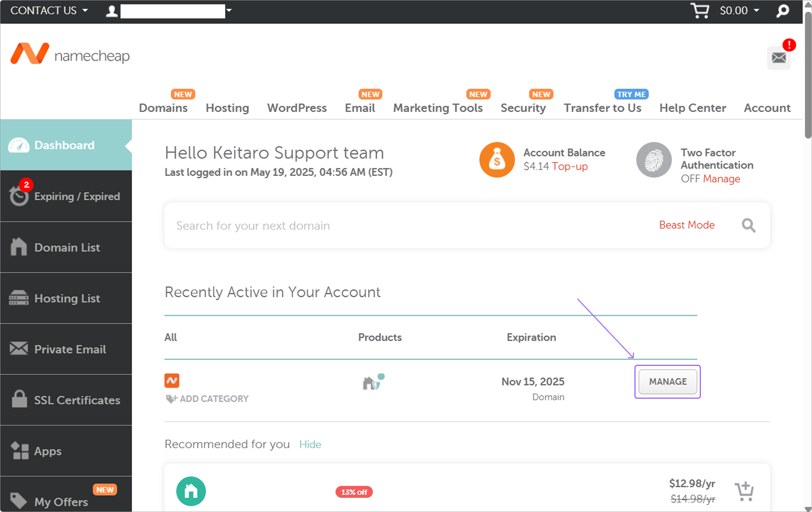Click the Nov 15, 2025 expiration date
Screen dimensions: 812x512
[x=533, y=381]
